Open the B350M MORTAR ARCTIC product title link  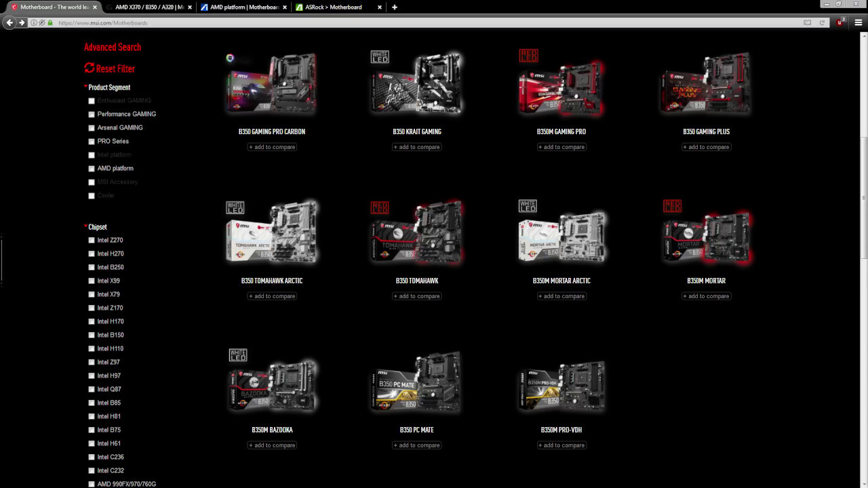pos(561,281)
